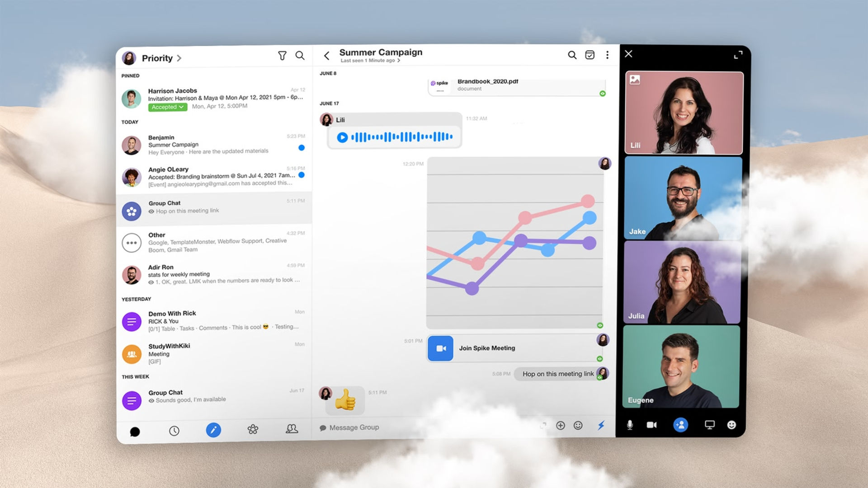Open the three-dot menu in chat header
The image size is (868, 488).
[x=607, y=55]
